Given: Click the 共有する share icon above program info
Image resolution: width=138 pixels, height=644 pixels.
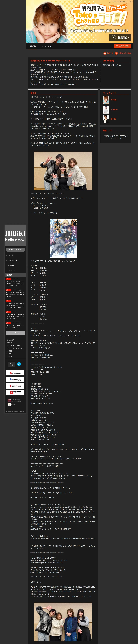Looking at the screenshot, I should [108, 53].
